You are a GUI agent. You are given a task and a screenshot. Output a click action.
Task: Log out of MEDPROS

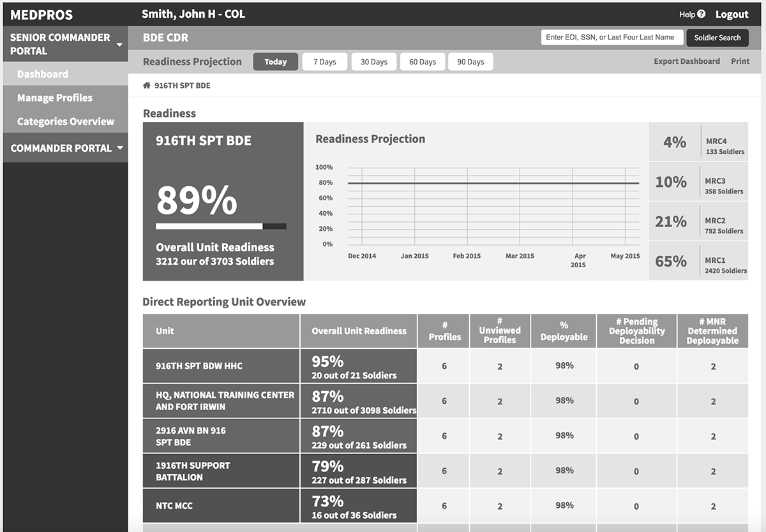(x=732, y=14)
